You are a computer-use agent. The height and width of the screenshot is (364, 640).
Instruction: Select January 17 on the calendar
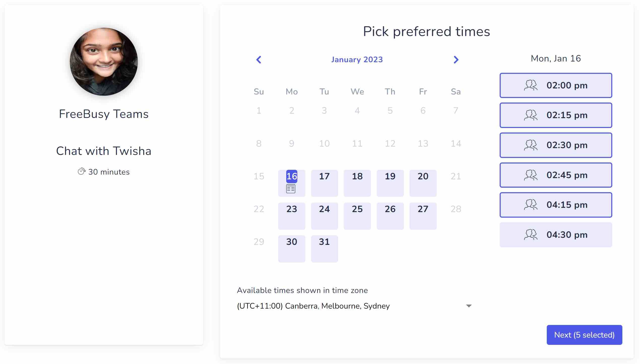tap(324, 183)
